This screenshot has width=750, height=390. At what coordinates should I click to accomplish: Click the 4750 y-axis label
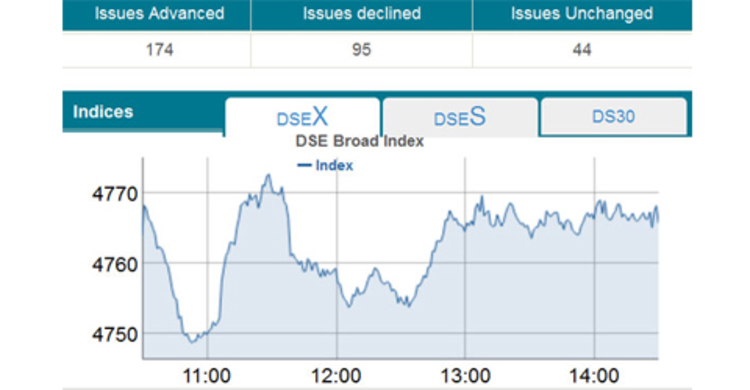click(115, 334)
